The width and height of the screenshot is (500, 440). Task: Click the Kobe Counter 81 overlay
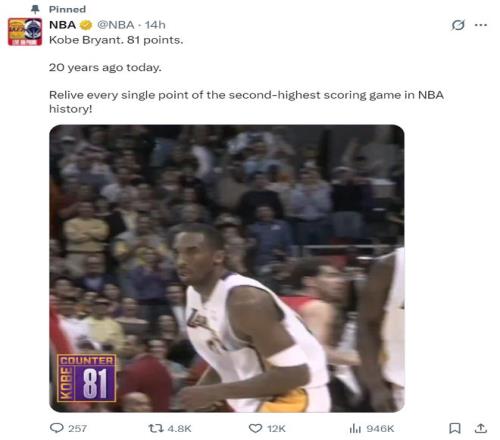[x=87, y=378]
